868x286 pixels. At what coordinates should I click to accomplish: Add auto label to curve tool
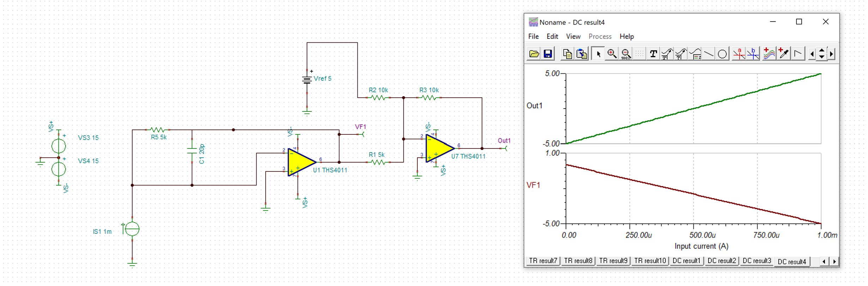[667, 54]
